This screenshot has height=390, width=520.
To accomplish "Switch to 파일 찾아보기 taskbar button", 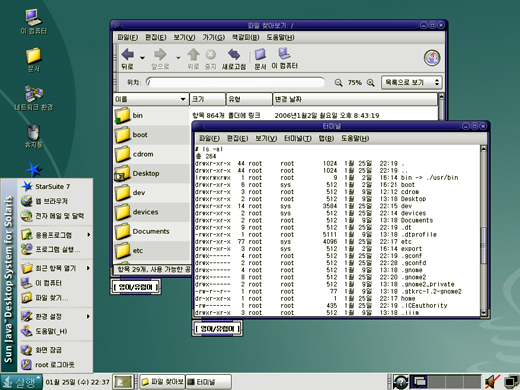I will coord(162,382).
